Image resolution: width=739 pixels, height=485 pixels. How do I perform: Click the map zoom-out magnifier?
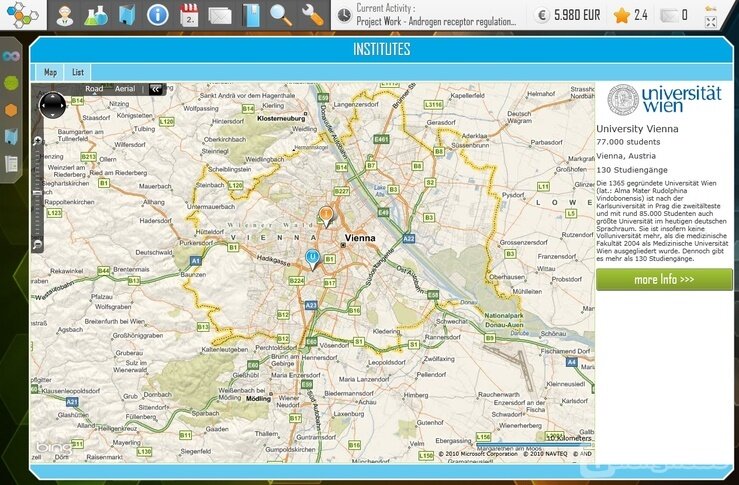tap(37, 243)
